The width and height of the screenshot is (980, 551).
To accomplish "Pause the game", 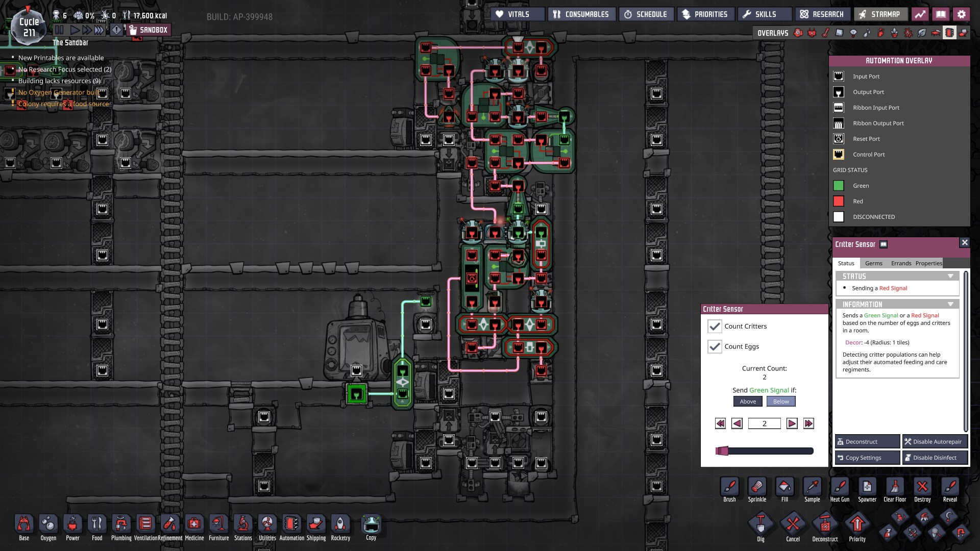I will tap(59, 30).
